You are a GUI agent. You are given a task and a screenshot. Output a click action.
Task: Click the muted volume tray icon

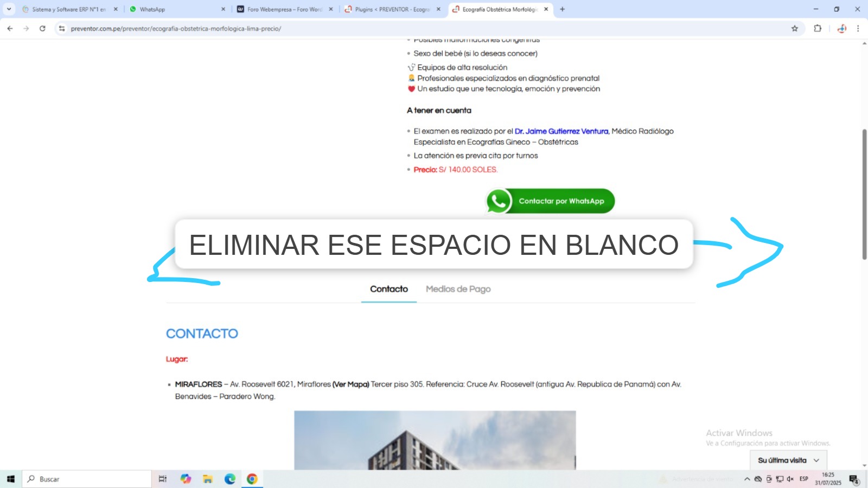(x=790, y=479)
